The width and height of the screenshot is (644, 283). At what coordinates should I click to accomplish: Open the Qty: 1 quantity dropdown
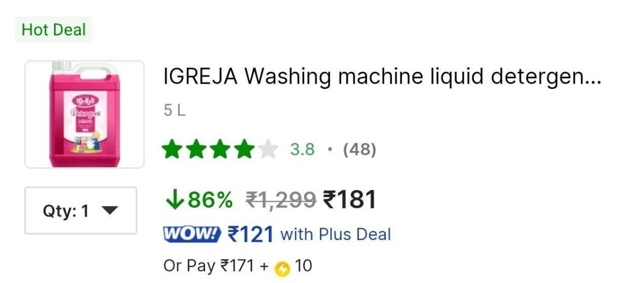[81, 211]
